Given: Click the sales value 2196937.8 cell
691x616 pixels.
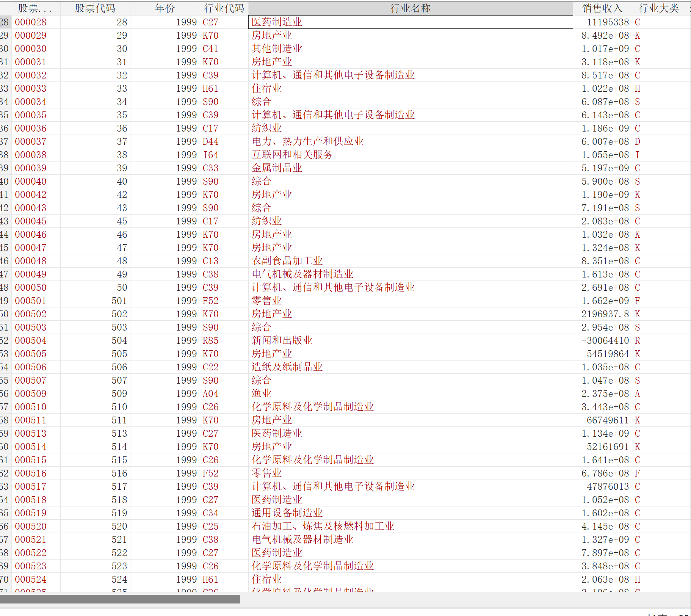Looking at the screenshot, I should [605, 314].
